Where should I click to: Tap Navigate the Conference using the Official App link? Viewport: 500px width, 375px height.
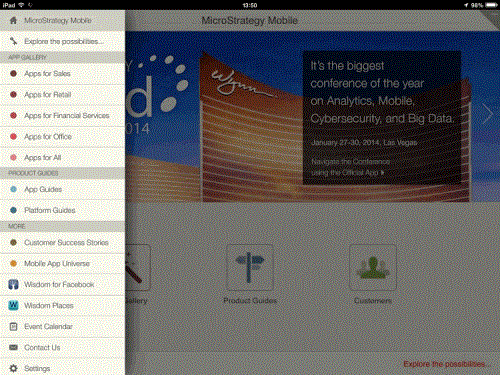coord(350,167)
